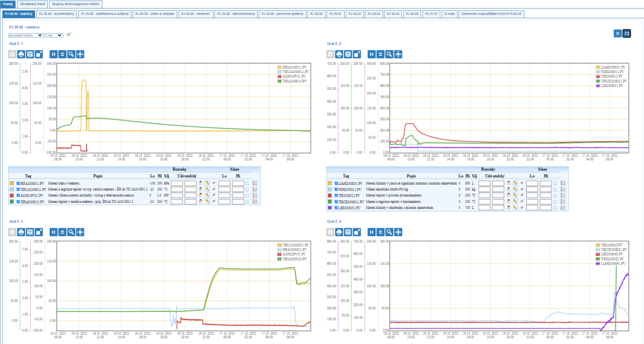Click the print icon above Graf č. 1
Image resolution: width=644 pixels, height=344 pixels.
[21, 54]
